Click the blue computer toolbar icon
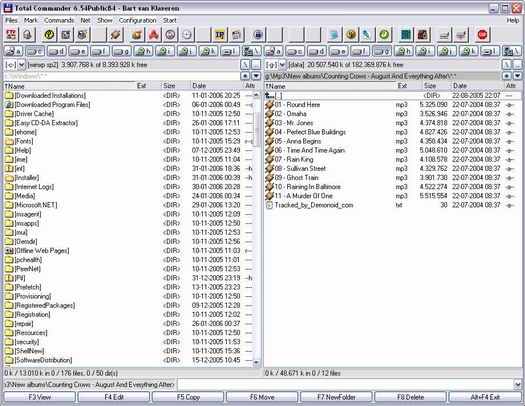This screenshot has height=406, width=525. point(334,34)
